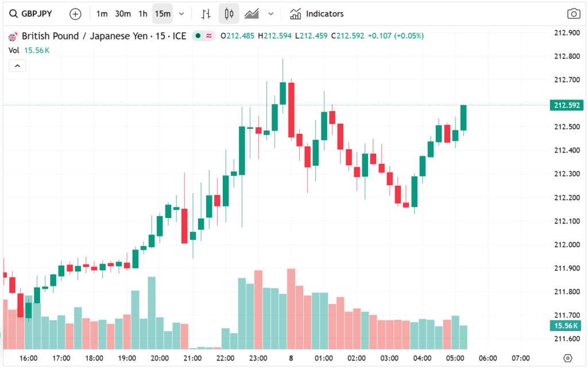Click the British flag symbol logo
The image size is (588, 368).
pyautogui.click(x=12, y=36)
